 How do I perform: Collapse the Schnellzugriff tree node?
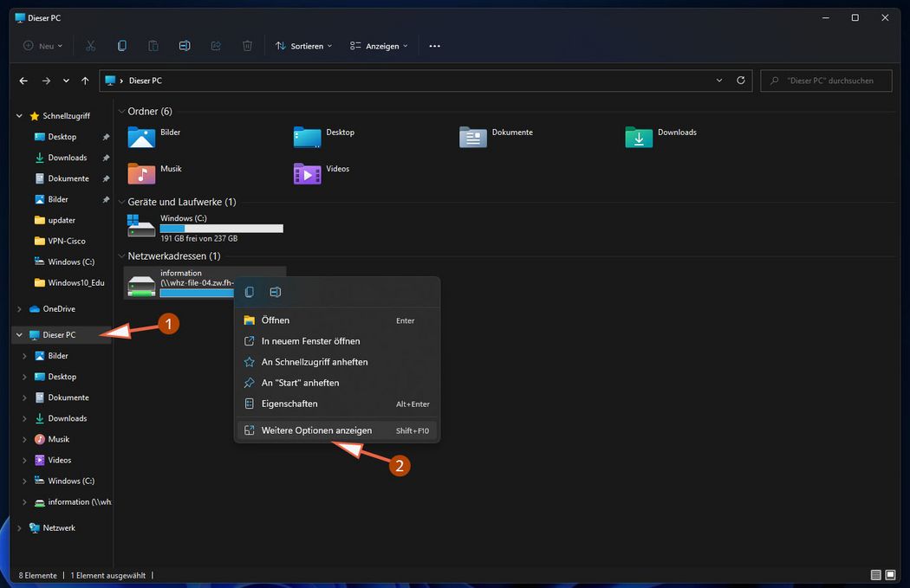point(19,116)
